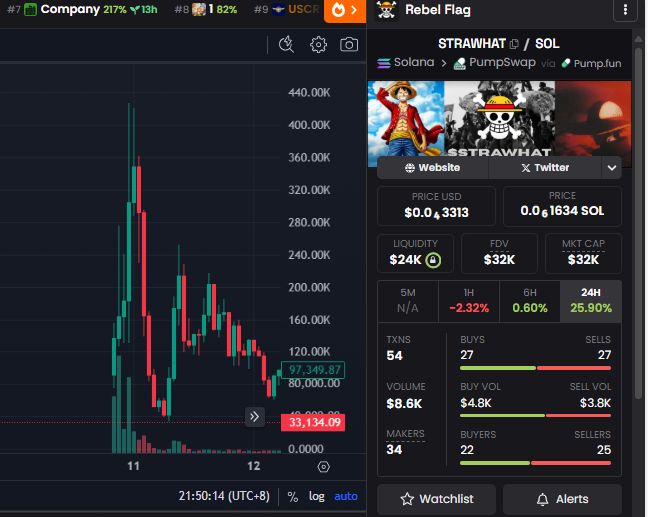Select the 1H timeframe tab

pyautogui.click(x=469, y=301)
